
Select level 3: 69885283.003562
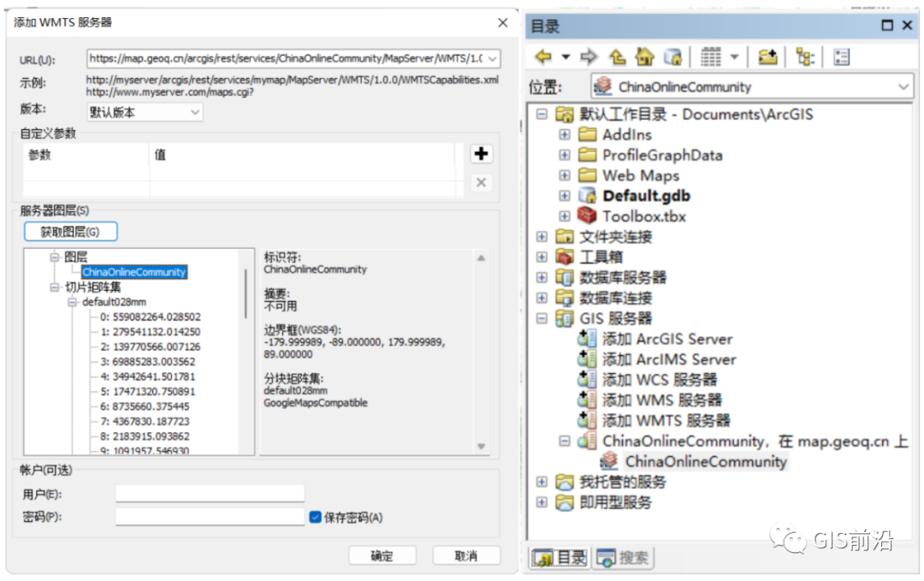pos(147,361)
